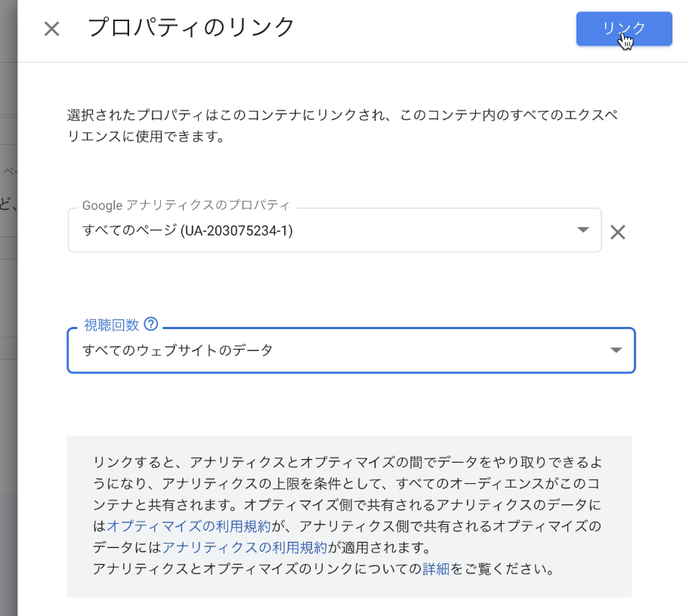Follow the 詳細 link
Screen dimensions: 689x616
click(435, 569)
